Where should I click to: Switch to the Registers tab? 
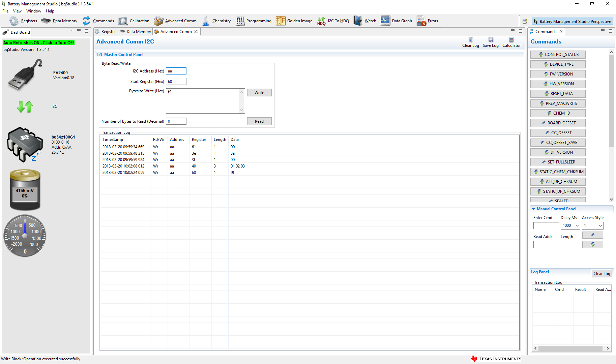pyautogui.click(x=106, y=32)
